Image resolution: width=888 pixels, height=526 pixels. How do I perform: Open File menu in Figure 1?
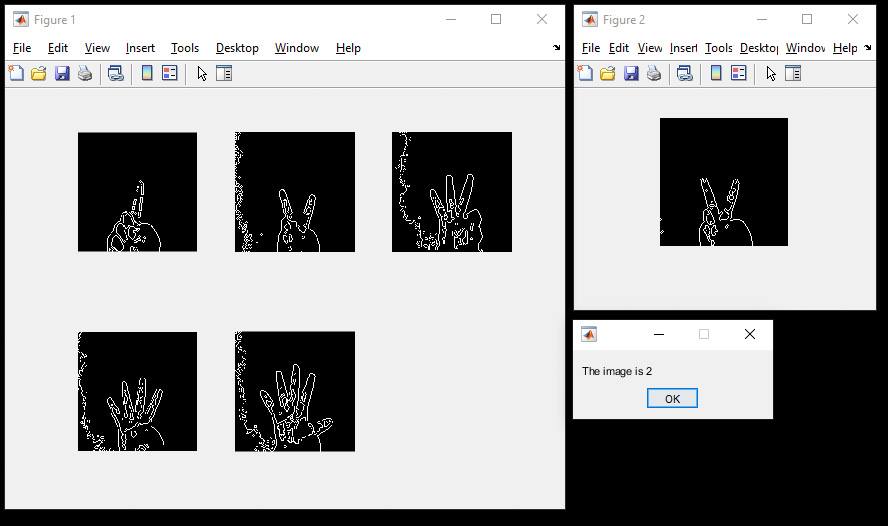pyautogui.click(x=22, y=48)
